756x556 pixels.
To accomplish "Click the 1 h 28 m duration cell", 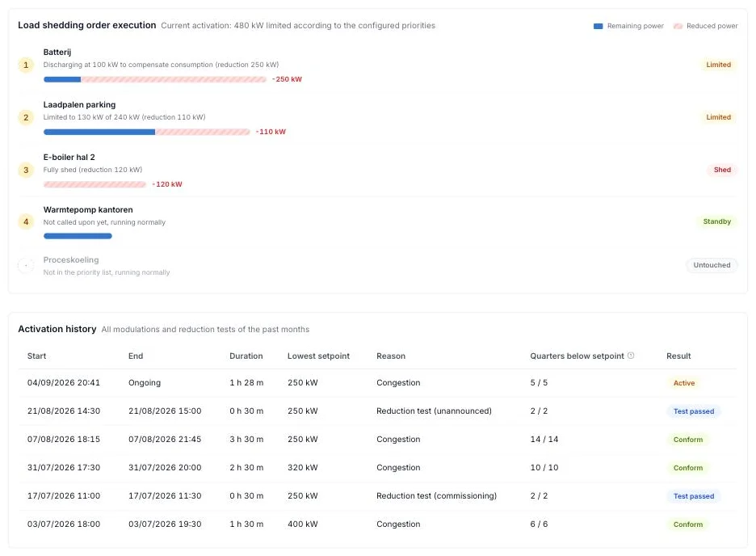I will point(246,383).
